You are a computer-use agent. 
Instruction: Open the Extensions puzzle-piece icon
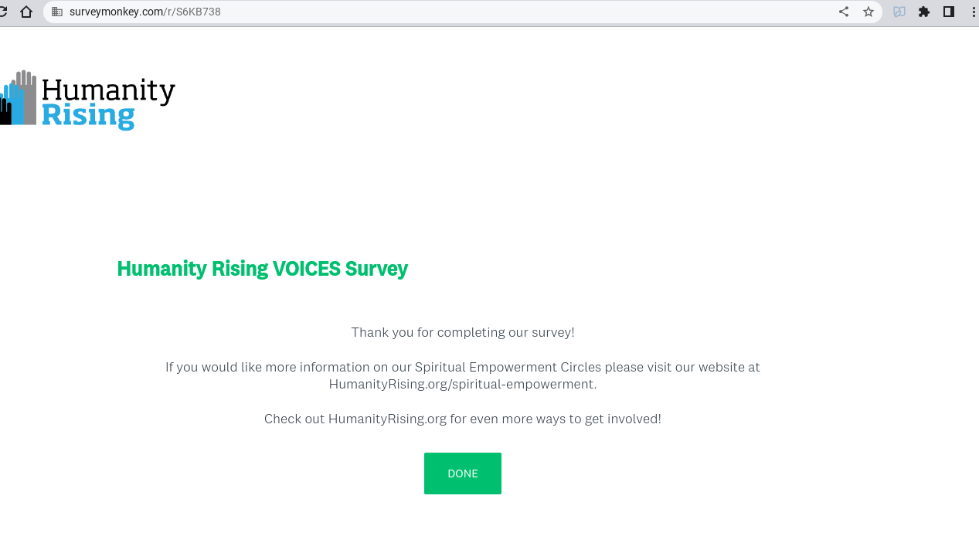(x=924, y=12)
